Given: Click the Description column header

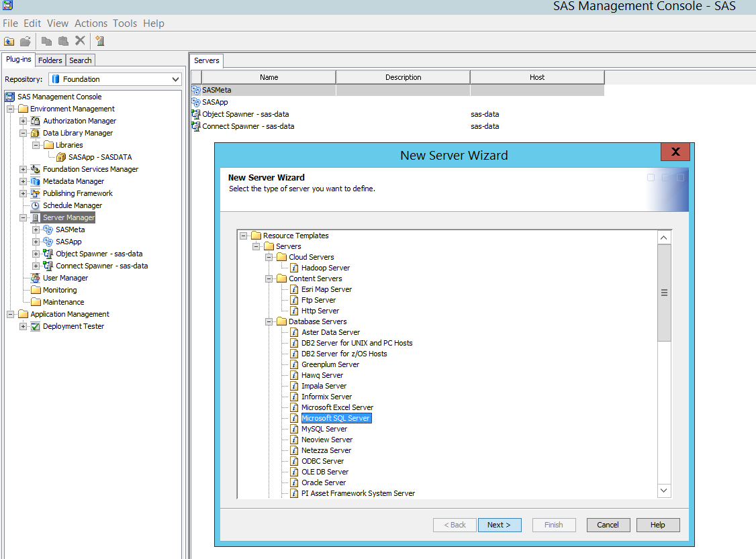Looking at the screenshot, I should (x=403, y=77).
